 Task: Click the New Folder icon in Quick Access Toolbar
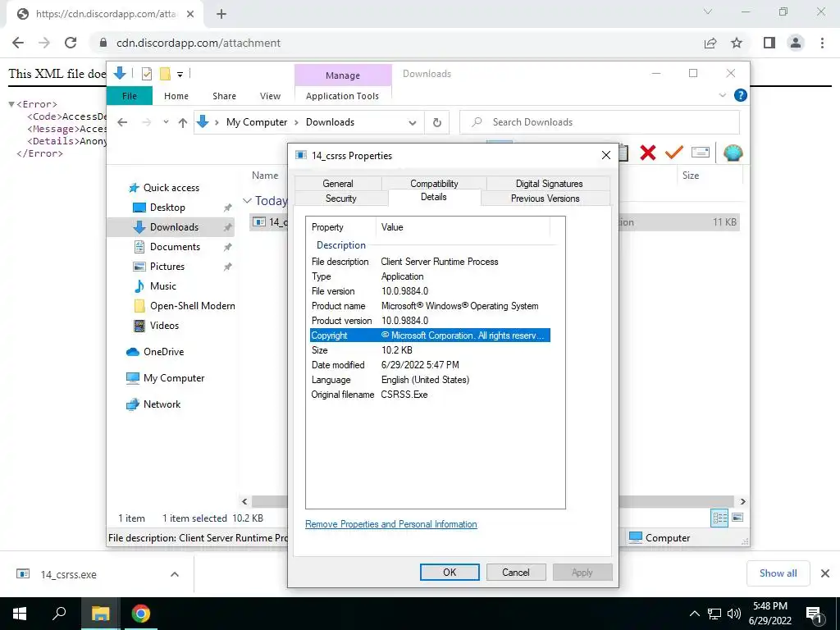tap(165, 74)
